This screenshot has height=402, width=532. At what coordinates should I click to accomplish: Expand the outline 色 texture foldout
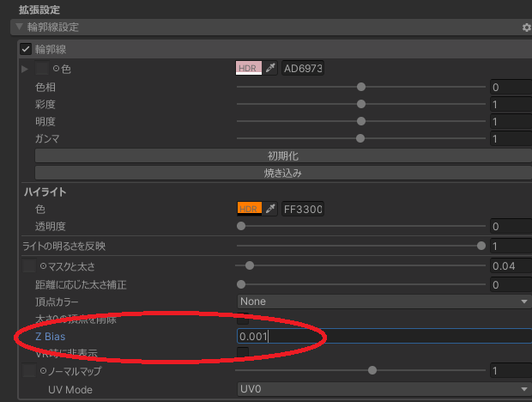pos(24,69)
